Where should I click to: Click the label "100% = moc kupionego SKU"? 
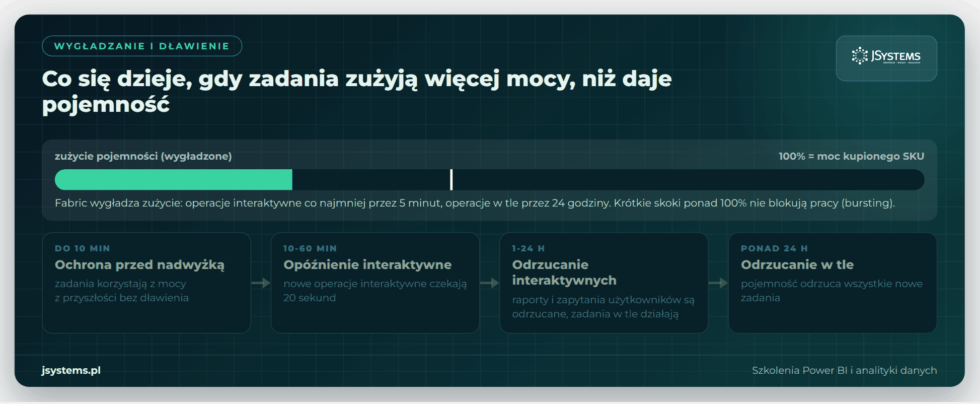851,156
